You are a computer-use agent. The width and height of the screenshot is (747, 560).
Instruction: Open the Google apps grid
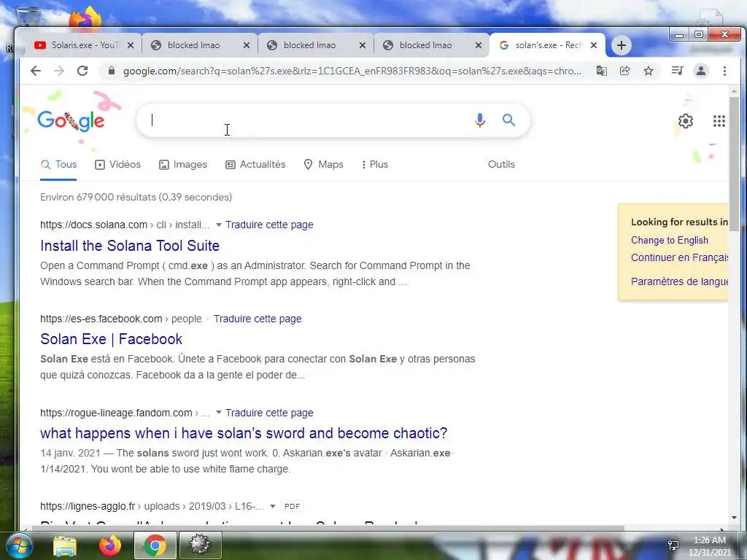[x=719, y=121]
